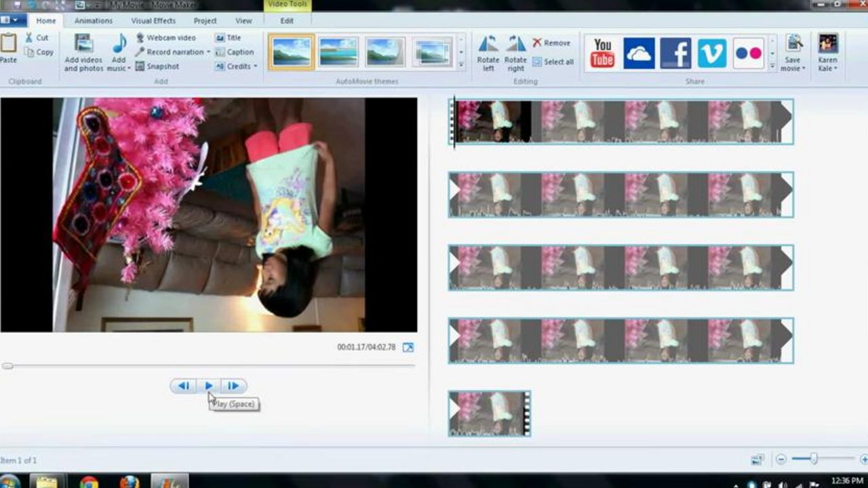
Task: Go to next frame
Action: (233, 386)
